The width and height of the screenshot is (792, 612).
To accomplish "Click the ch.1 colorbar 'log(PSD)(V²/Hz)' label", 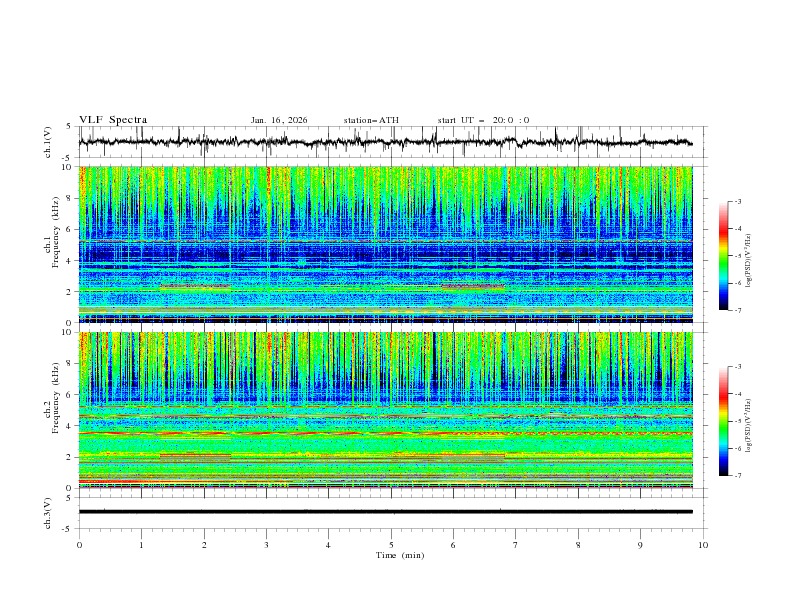I will [749, 261].
